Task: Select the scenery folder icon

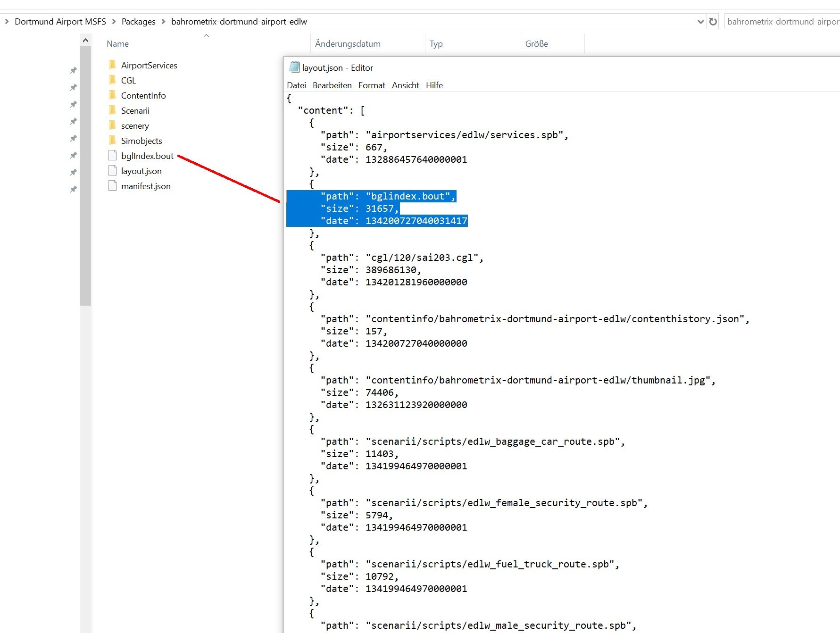Action: 112,125
